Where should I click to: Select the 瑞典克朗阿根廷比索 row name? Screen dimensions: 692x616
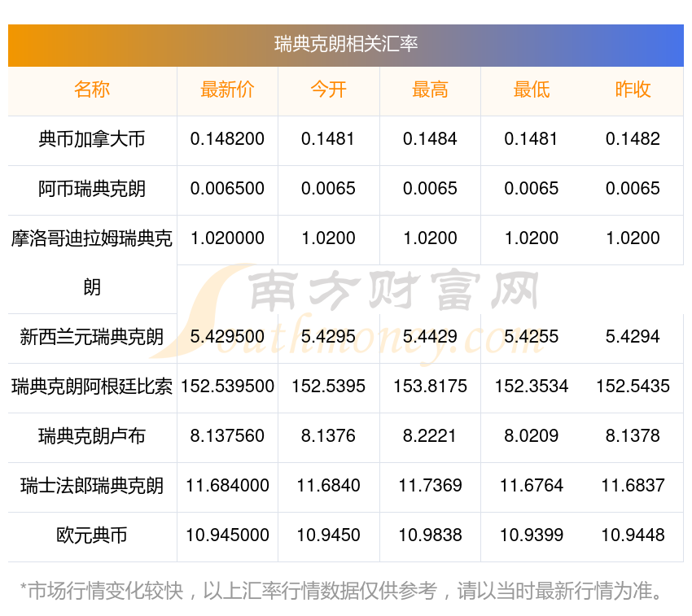coord(92,387)
